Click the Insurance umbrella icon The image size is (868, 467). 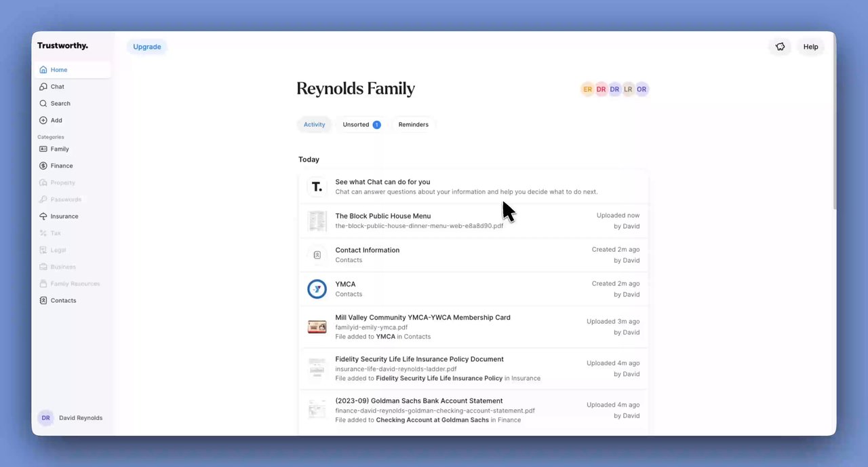[x=43, y=217]
